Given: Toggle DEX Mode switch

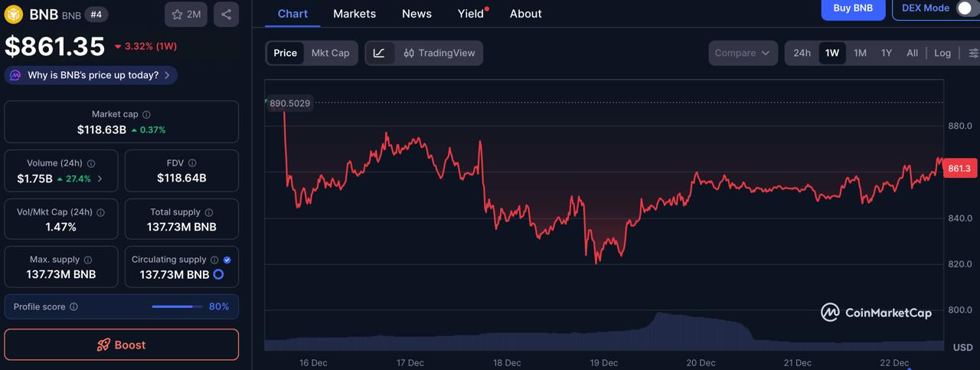Looking at the screenshot, I should (967, 8).
